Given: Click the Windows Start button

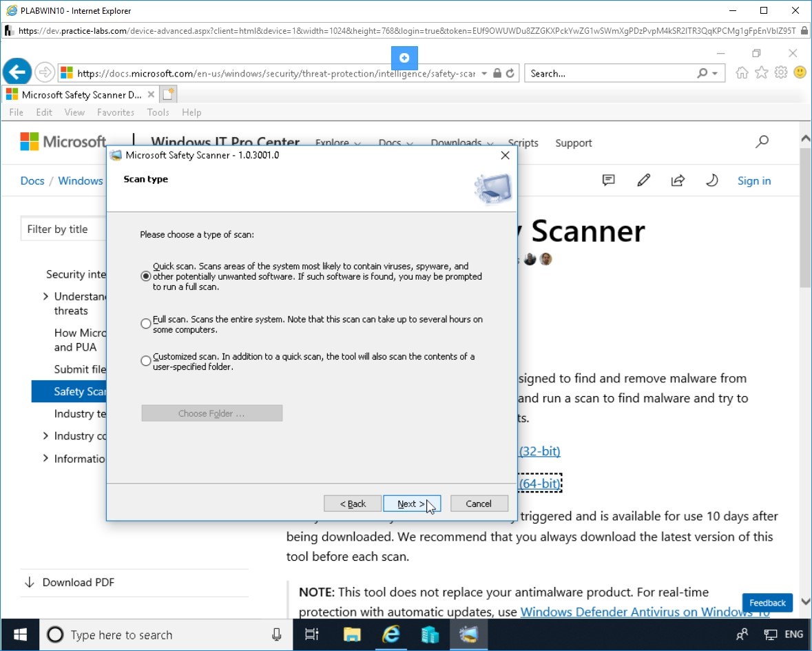Looking at the screenshot, I should pos(20,635).
